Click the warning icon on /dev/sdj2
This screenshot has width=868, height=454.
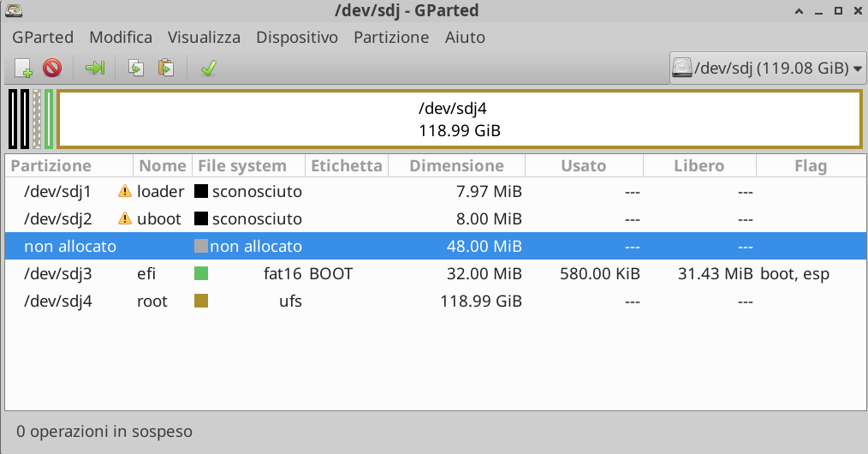point(125,218)
